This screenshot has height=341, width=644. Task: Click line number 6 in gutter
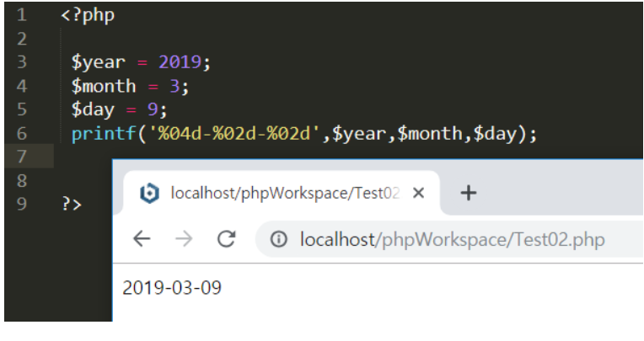click(x=21, y=133)
